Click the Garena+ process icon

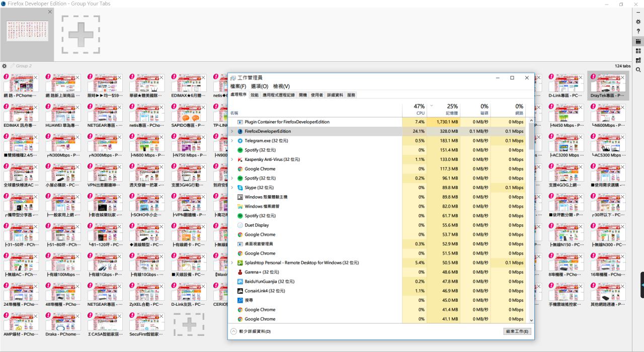[240, 272]
